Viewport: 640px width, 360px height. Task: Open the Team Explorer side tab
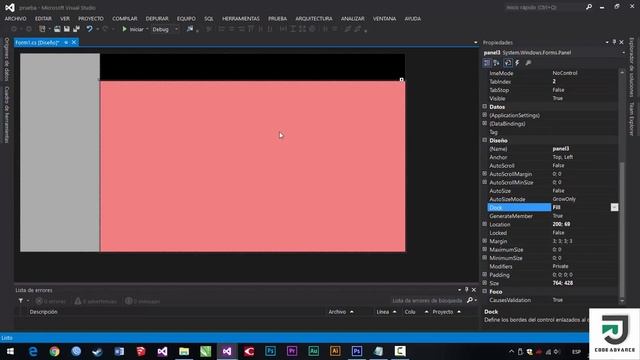point(631,119)
